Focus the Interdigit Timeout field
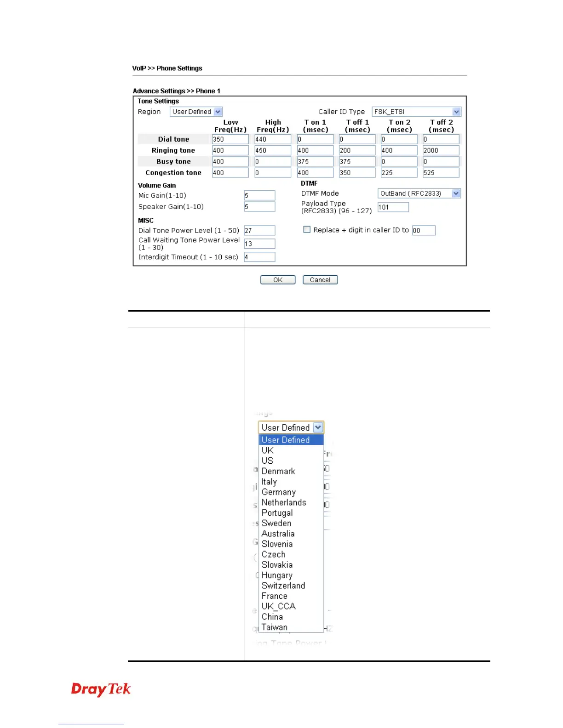Viewport: 563px width, 728px height. (259, 257)
